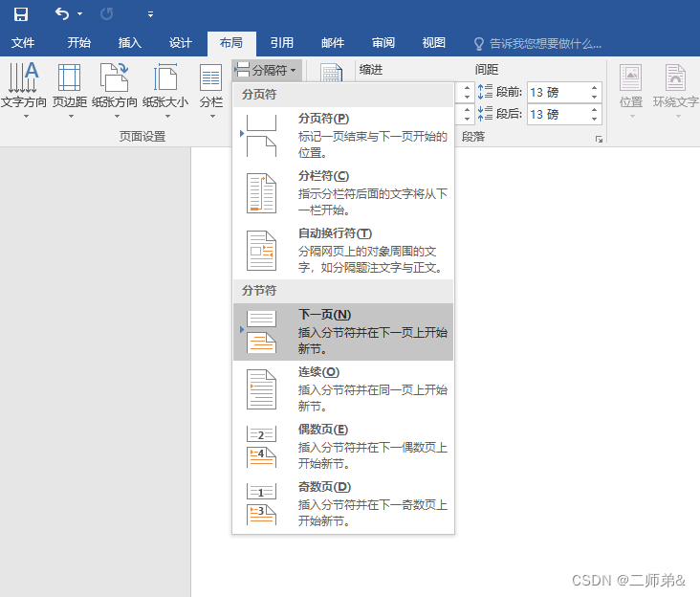Click the lower indent spinner down arrow
The image size is (700, 597).
[x=467, y=120]
